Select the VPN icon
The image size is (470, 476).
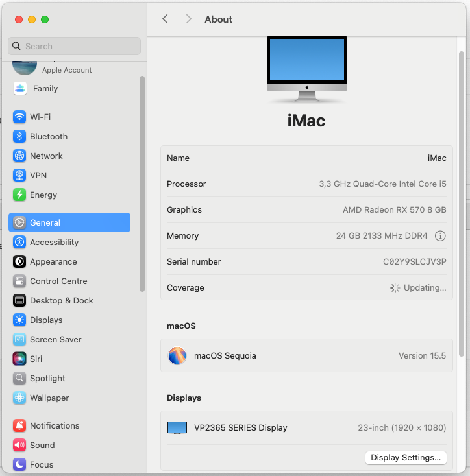pyautogui.click(x=19, y=175)
